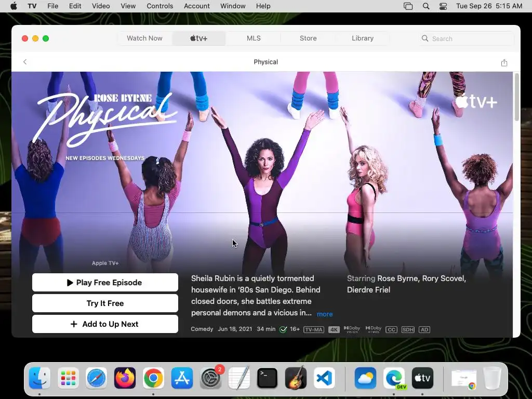Click the Dolby Vision badge
Viewport: 532px width, 399px height.
coord(352,329)
